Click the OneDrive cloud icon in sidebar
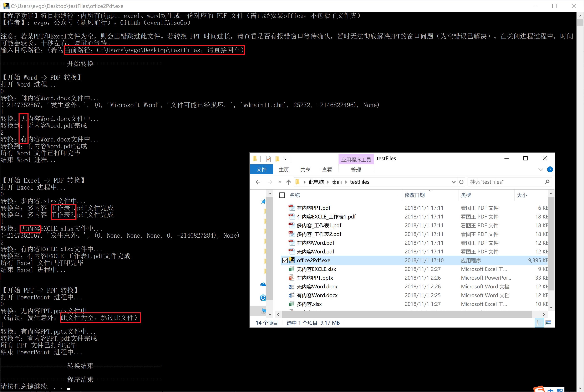The width and height of the screenshot is (584, 392). coord(263,284)
